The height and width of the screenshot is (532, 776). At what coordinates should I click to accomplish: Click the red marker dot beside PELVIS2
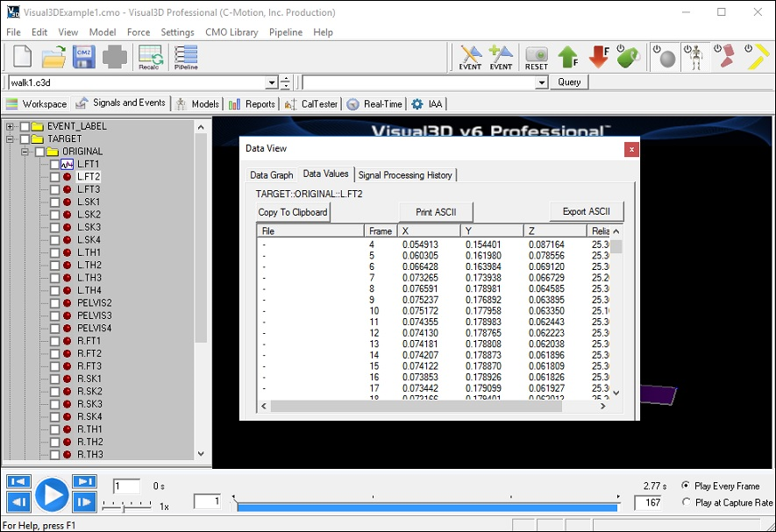point(67,303)
